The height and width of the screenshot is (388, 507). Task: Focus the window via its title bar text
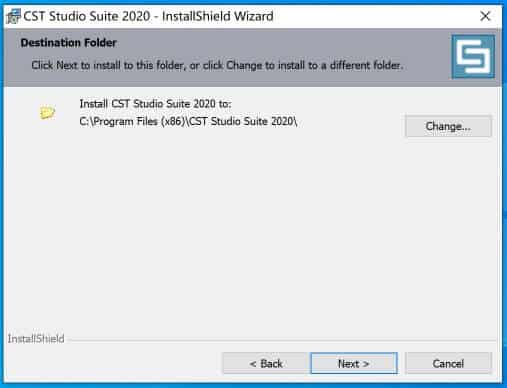[148, 16]
